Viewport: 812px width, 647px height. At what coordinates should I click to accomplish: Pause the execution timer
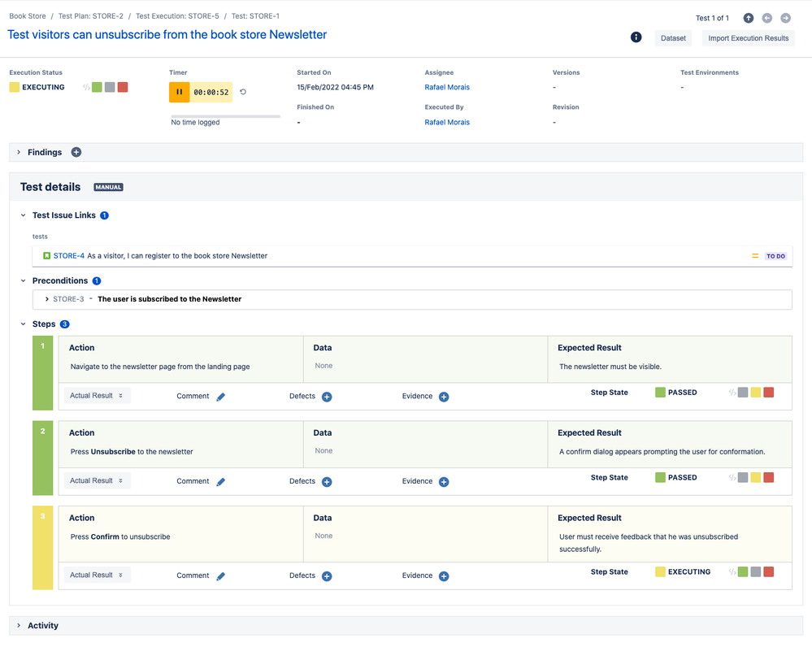[179, 92]
